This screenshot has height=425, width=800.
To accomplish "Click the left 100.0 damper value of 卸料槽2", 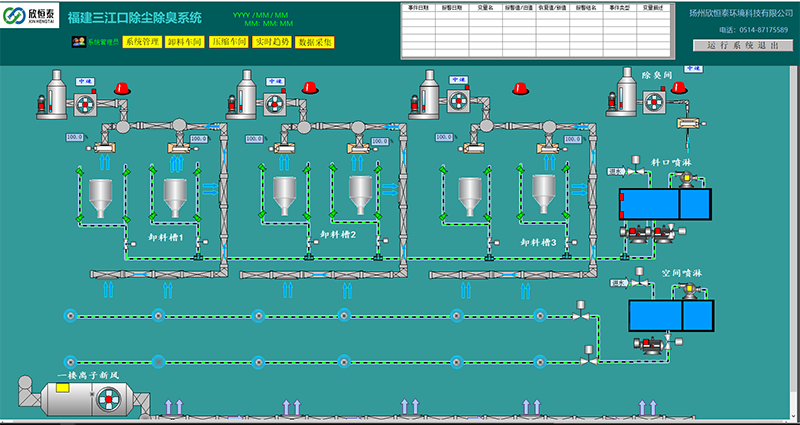I will click(x=254, y=139).
